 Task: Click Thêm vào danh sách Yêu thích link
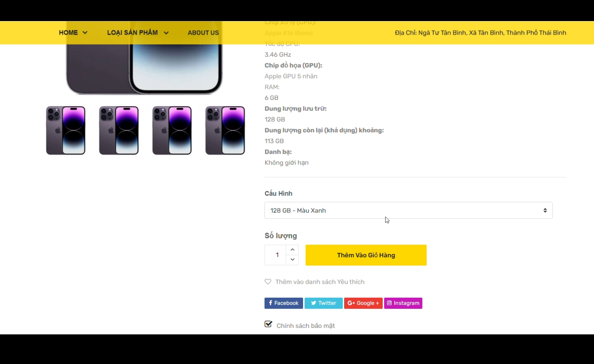320,282
